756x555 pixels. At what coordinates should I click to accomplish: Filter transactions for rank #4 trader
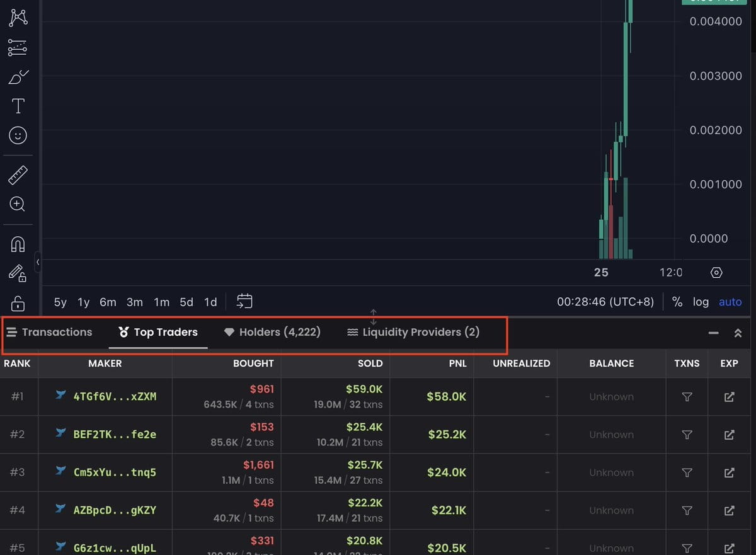[x=687, y=510]
